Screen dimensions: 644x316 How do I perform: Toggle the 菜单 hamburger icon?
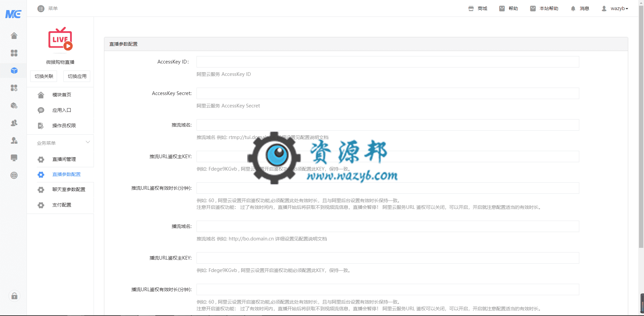click(41, 8)
